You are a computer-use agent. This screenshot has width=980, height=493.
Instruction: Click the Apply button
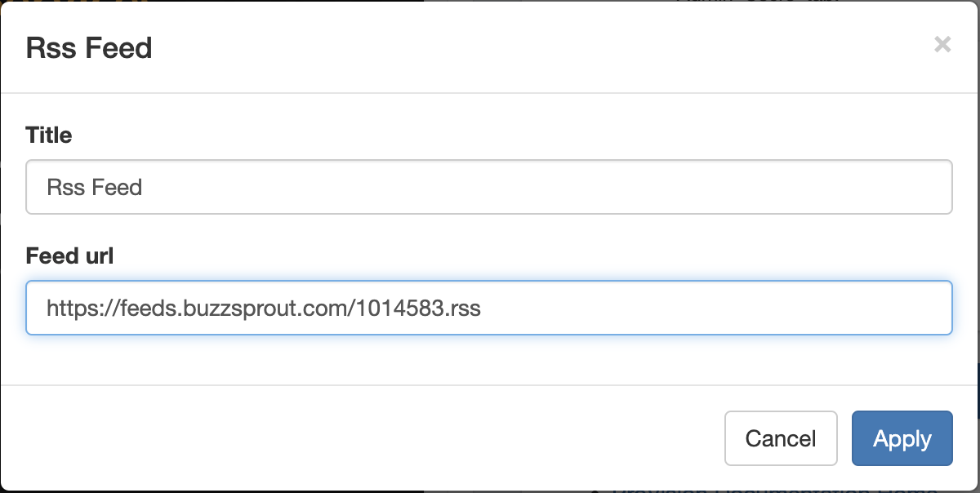[x=902, y=438]
